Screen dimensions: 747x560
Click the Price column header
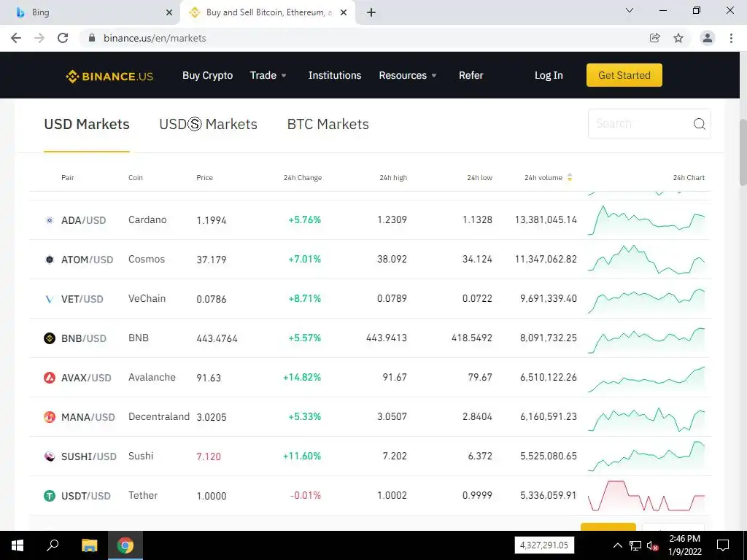tap(204, 178)
